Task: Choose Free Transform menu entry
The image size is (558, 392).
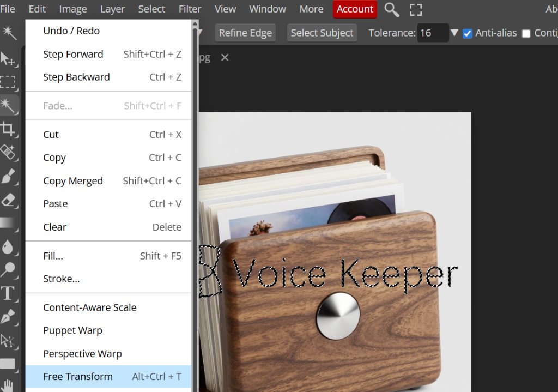Action: click(x=108, y=377)
